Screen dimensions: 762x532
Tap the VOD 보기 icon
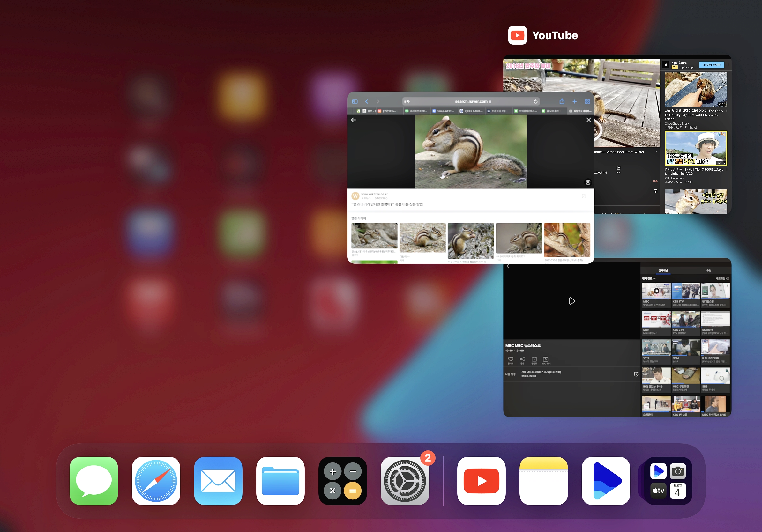click(x=546, y=360)
